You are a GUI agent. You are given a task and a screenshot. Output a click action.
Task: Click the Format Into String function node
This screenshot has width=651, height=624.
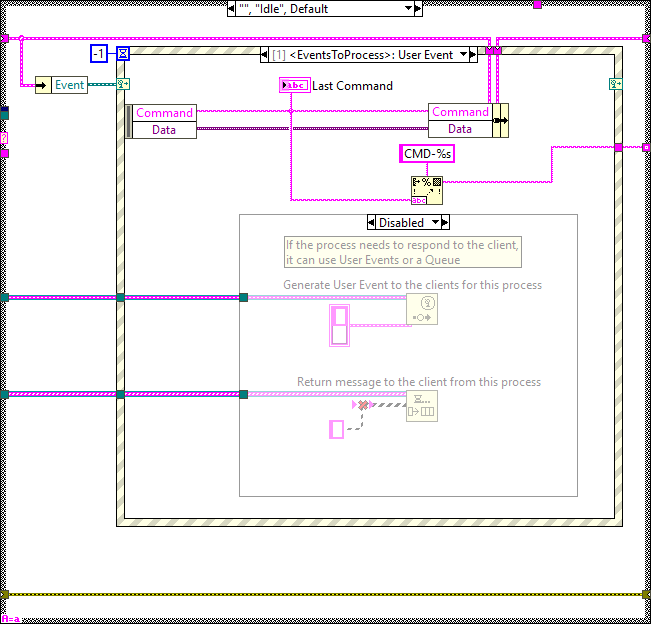[426, 191]
